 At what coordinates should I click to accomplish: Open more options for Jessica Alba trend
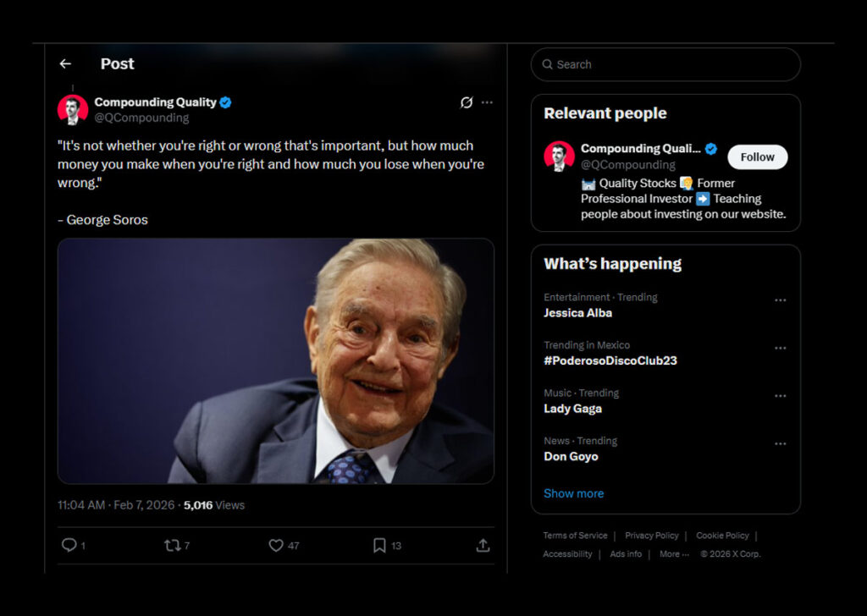[780, 300]
